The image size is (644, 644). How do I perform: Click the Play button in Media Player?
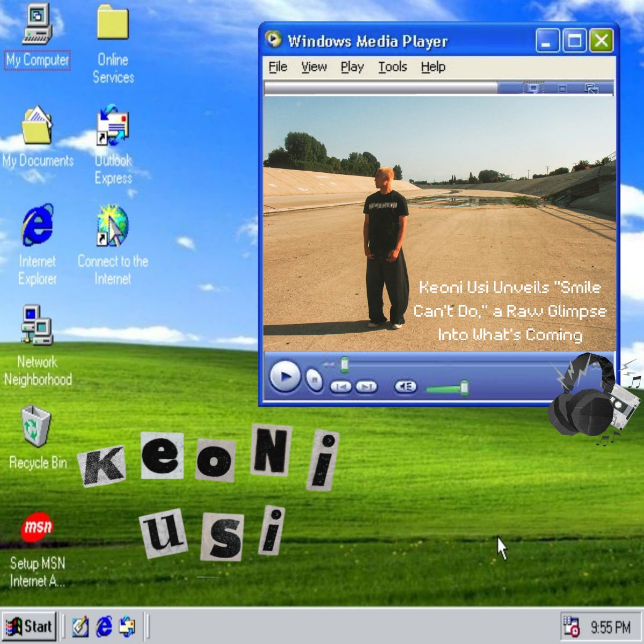[285, 376]
